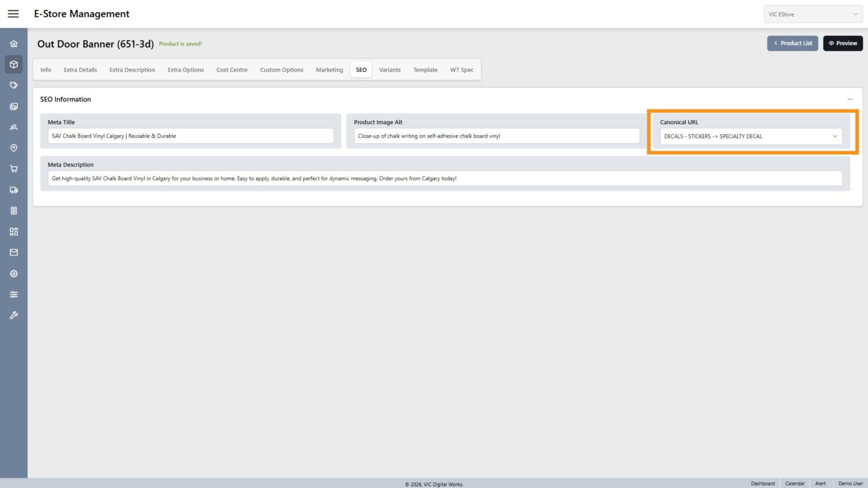Open the users group sidebar icon
Image resolution: width=868 pixels, height=488 pixels.
point(14,127)
